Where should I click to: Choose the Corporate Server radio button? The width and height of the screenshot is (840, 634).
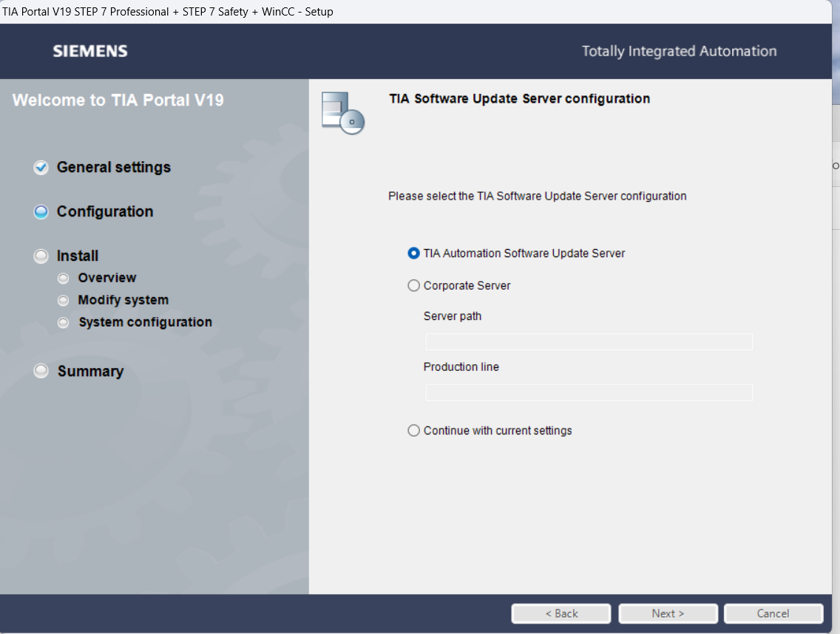[413, 285]
